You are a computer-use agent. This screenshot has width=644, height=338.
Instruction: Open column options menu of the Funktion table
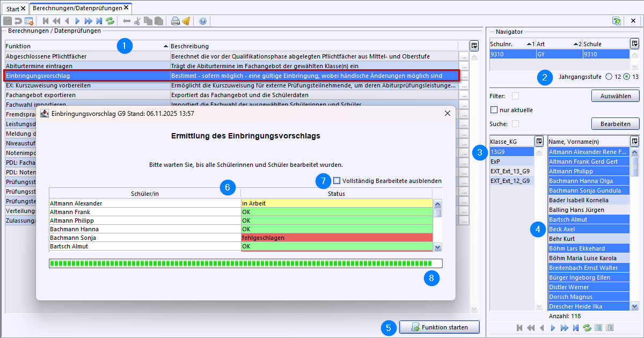click(x=474, y=46)
